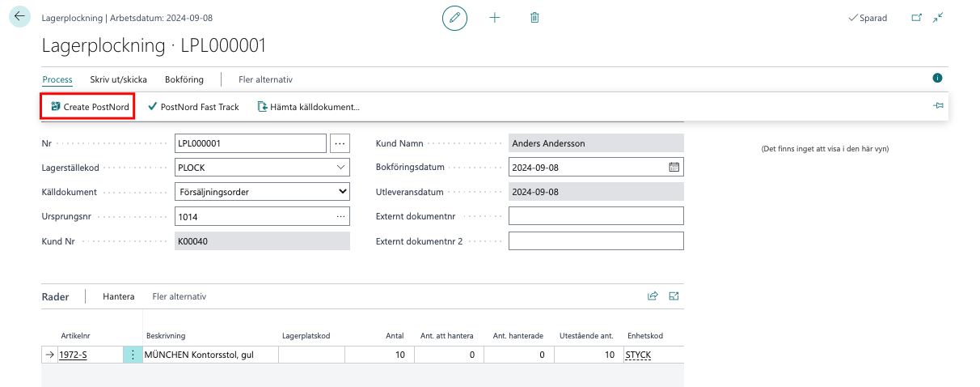
Task: Click the Externt dokumentnr input field
Action: pyautogui.click(x=596, y=216)
